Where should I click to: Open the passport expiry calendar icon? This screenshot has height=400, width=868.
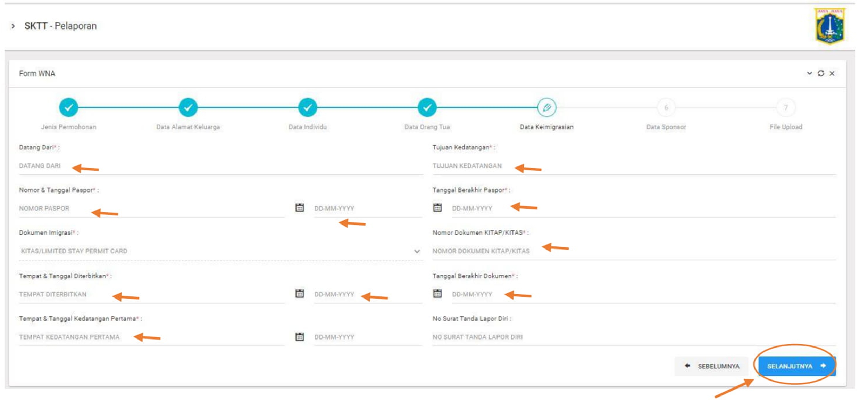coord(437,208)
